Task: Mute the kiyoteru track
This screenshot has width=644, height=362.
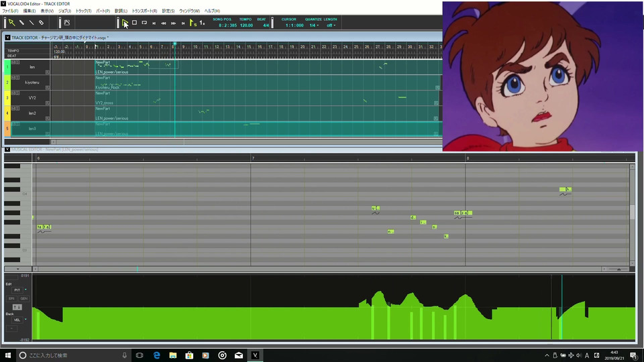Action: tap(13, 78)
